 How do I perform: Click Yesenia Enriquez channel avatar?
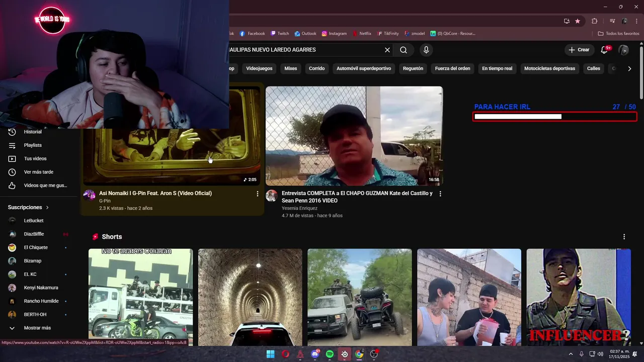(272, 196)
